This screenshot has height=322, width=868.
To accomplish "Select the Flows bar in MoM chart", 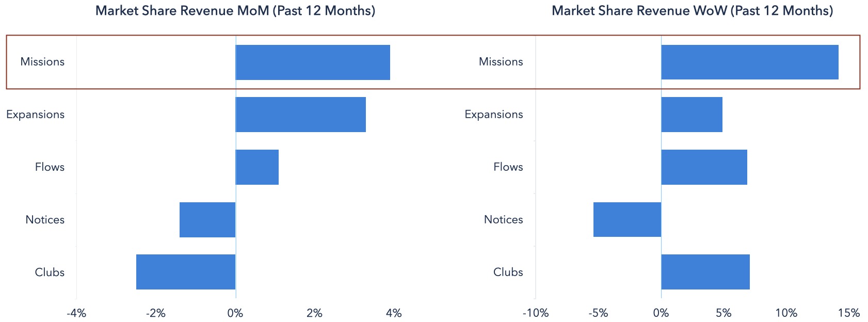I will (257, 167).
